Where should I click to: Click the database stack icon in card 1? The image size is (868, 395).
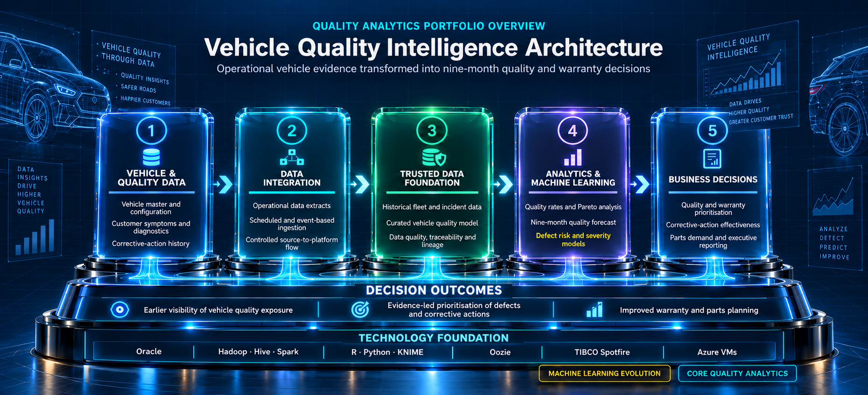pyautogui.click(x=151, y=158)
